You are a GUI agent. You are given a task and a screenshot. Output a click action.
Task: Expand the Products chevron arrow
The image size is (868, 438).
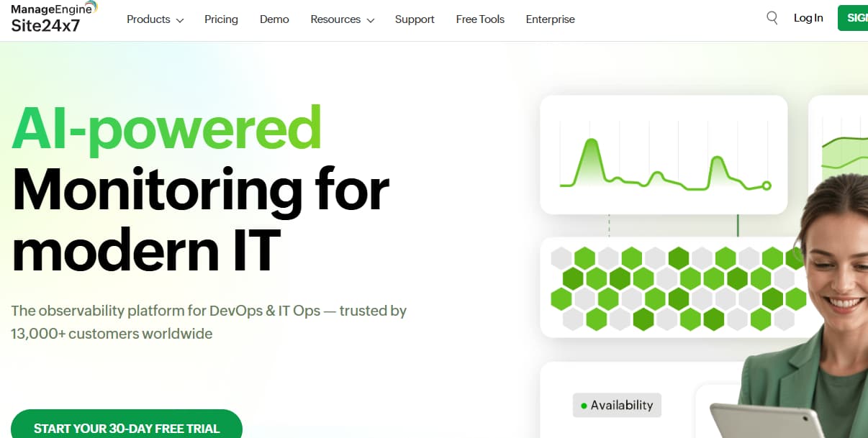[179, 21]
